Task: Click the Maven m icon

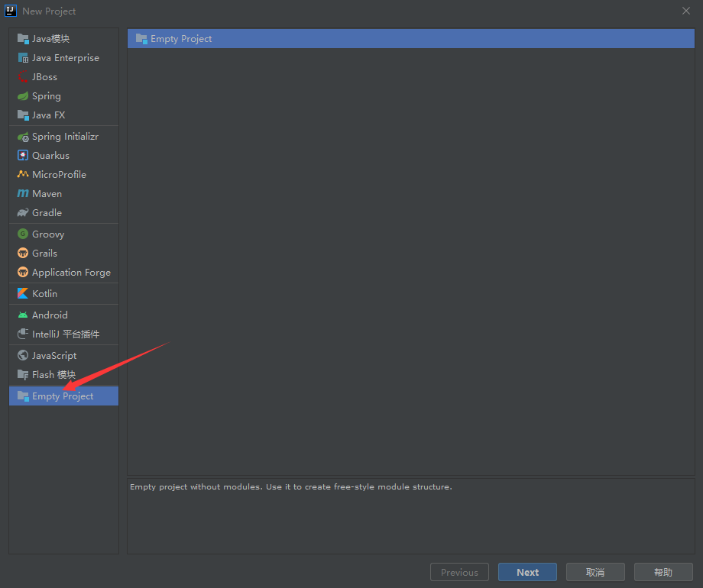Action: click(23, 194)
